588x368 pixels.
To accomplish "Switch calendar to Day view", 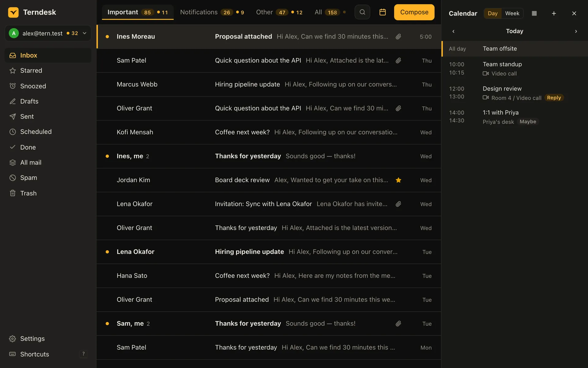I will (x=492, y=13).
